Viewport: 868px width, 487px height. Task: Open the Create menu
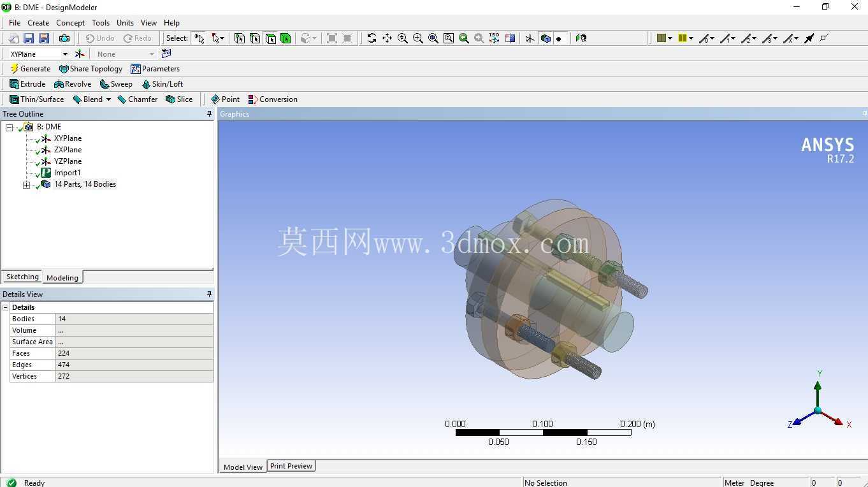[38, 23]
